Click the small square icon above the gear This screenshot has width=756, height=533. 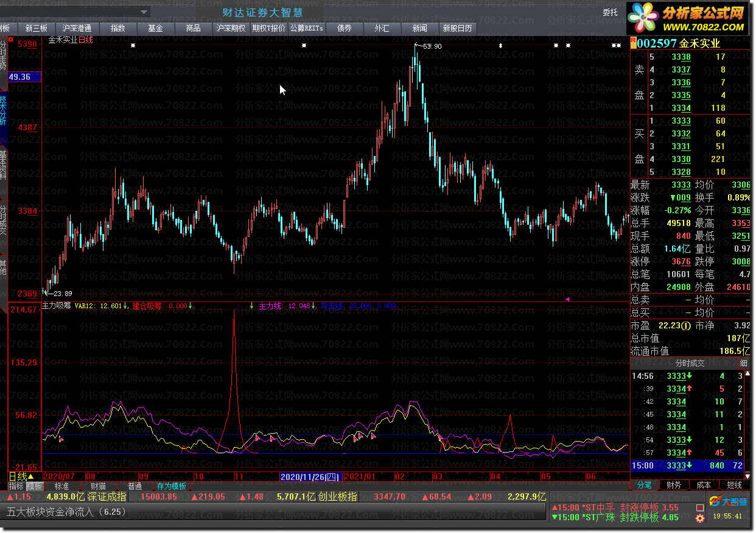pyautogui.click(x=700, y=506)
